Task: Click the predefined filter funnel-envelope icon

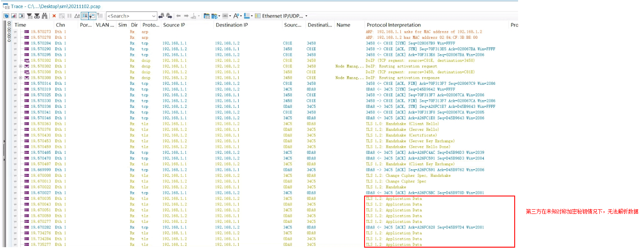Action: [29, 16]
